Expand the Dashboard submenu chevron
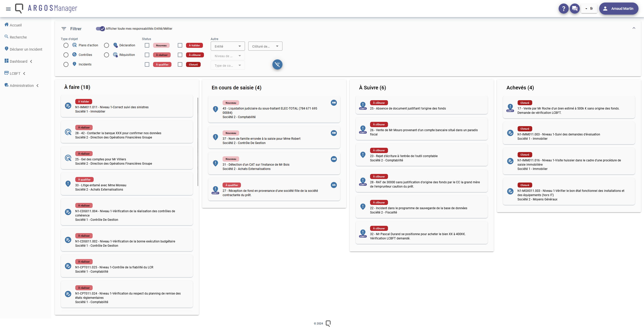This screenshot has height=327, width=644. point(31,61)
